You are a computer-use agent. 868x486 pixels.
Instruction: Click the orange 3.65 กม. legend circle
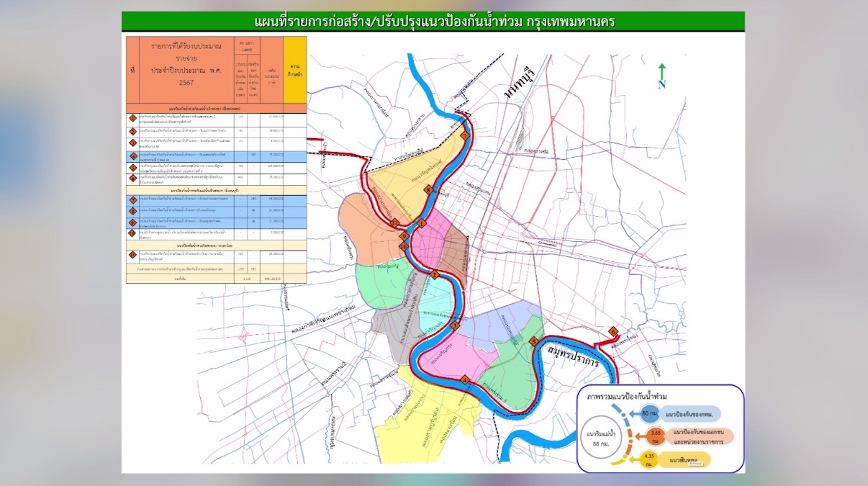pos(655,436)
